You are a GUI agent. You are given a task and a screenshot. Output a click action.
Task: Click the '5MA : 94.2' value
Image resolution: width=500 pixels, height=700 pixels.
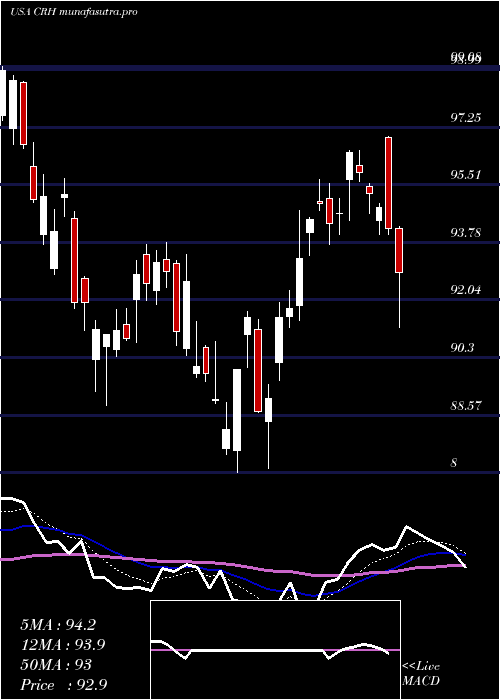[58, 625]
